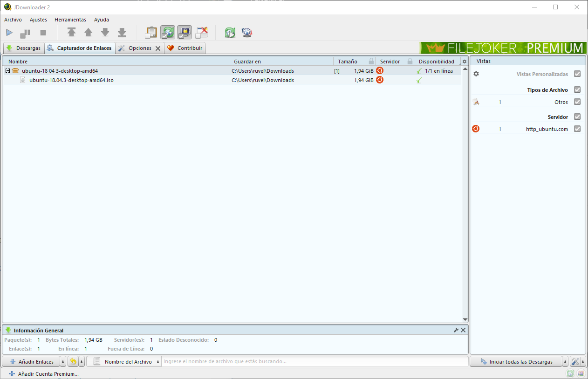Move selection down one position

105,32
